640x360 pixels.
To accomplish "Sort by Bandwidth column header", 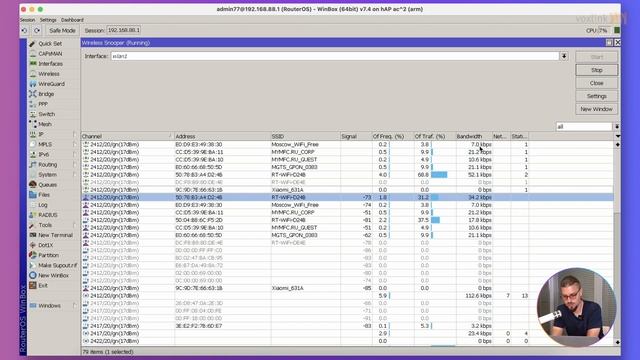I will click(473, 136).
